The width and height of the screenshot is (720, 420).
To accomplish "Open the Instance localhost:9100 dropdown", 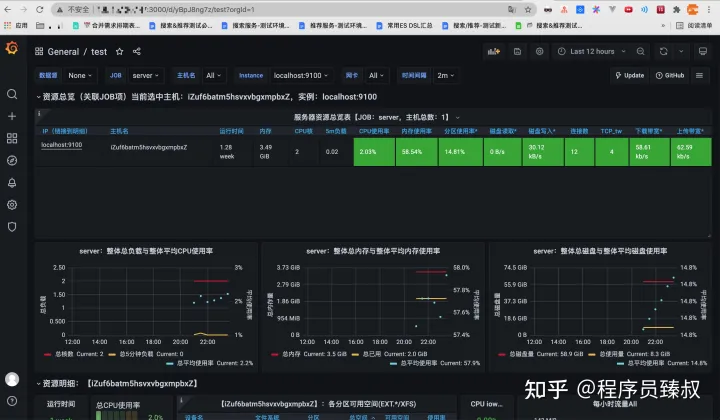I will [x=301, y=75].
